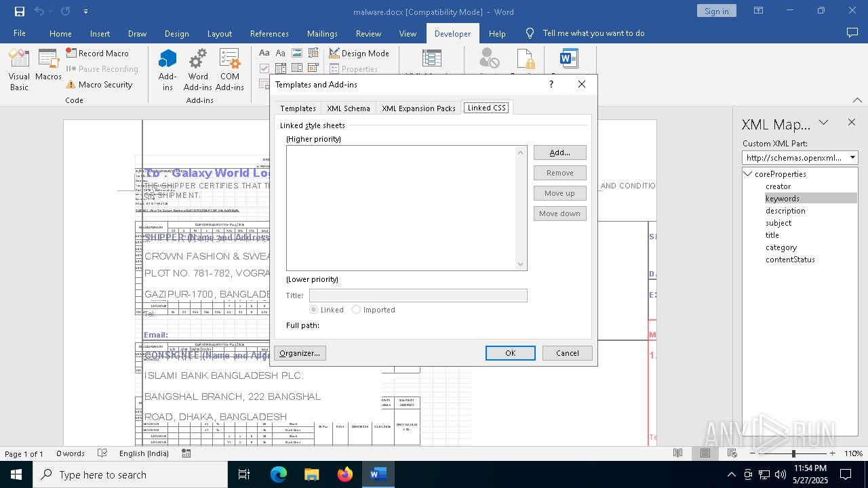
Task: Click OK in Templates dialog
Action: [511, 353]
